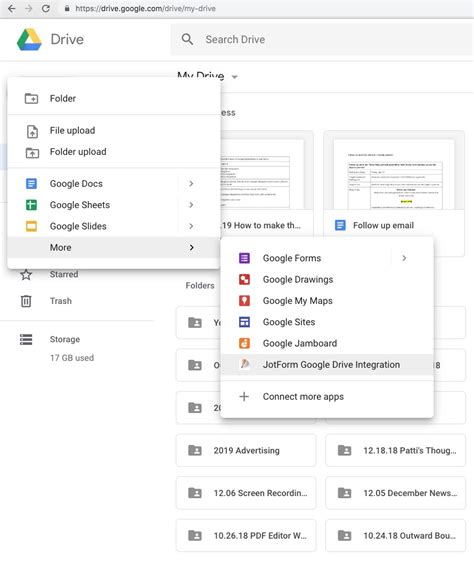Viewport: 474px width, 561px height.
Task: Click the browser forward arrow
Action: pos(29,8)
